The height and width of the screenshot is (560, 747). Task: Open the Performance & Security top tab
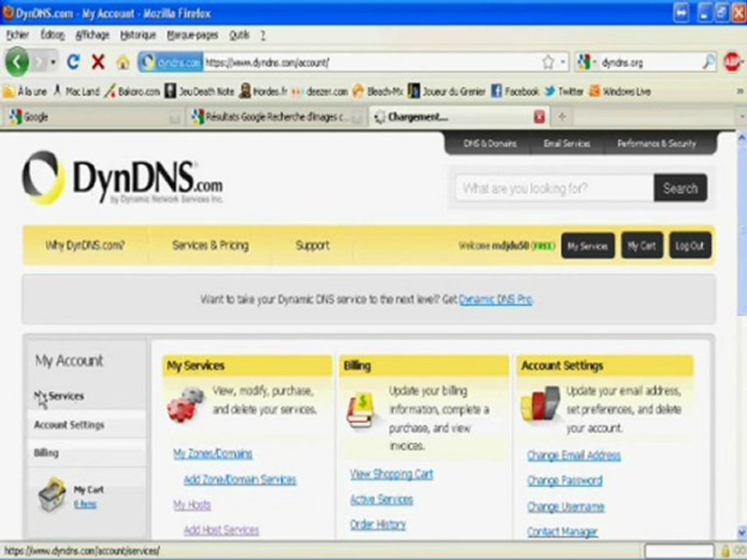[657, 143]
